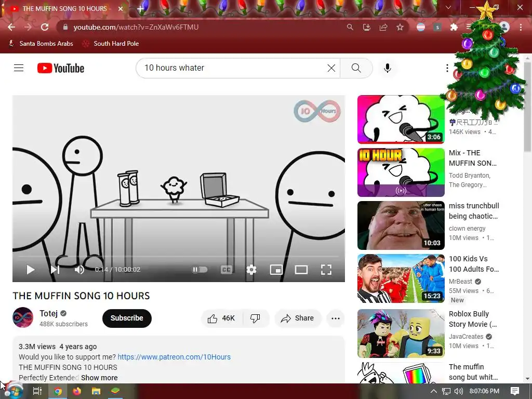532x399 pixels.
Task: Open the patreon.com/10Hours link
Action: tap(174, 357)
